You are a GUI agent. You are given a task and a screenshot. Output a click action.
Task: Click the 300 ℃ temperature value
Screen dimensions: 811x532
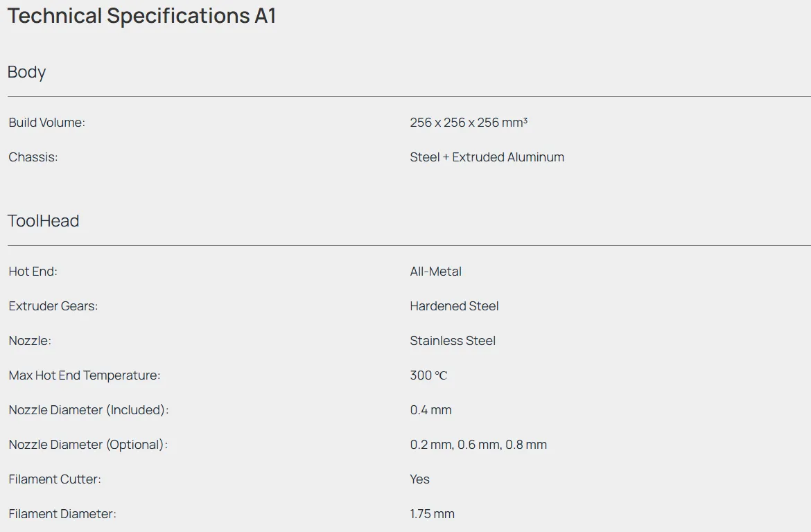coord(428,375)
